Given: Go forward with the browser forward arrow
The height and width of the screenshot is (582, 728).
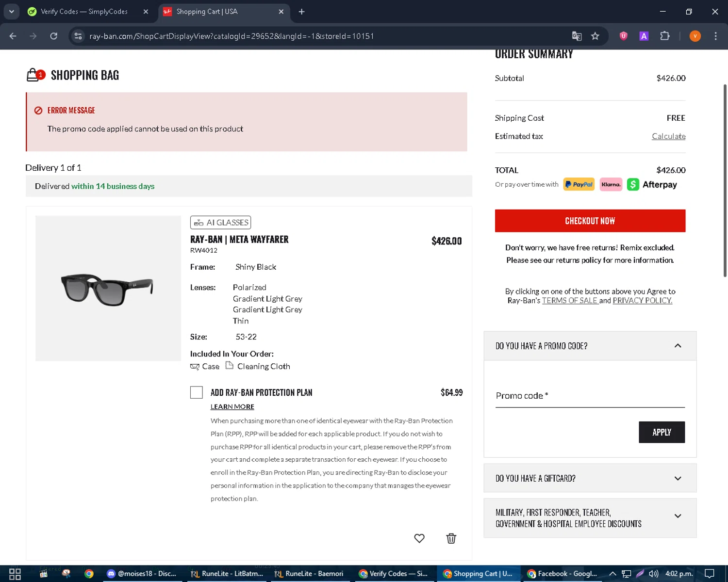Looking at the screenshot, I should (x=33, y=36).
